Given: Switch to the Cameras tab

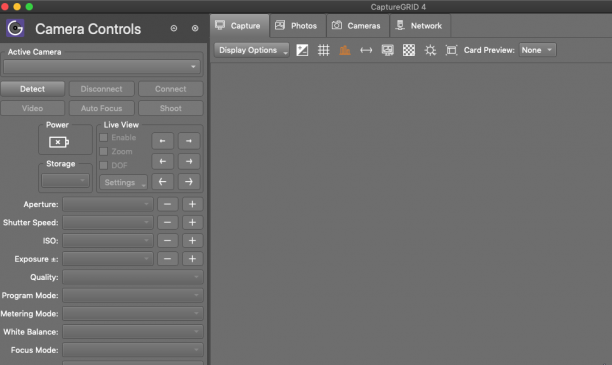Looking at the screenshot, I should tap(358, 26).
